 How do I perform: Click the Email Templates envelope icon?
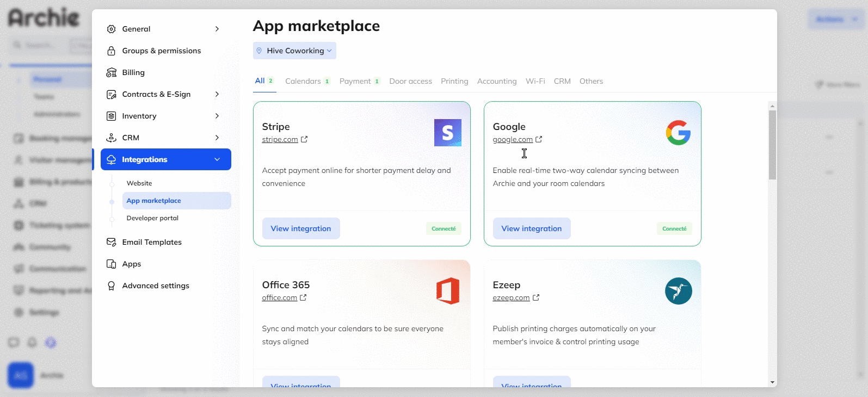(111, 242)
